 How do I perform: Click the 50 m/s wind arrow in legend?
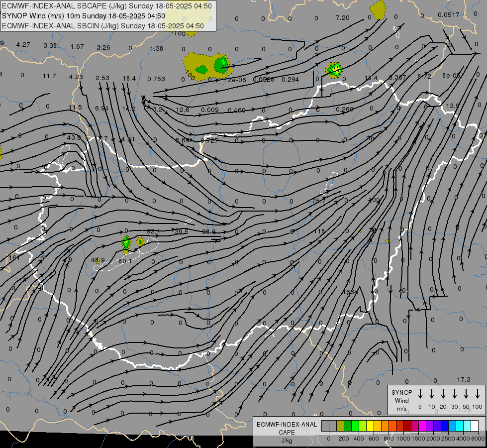(x=466, y=394)
